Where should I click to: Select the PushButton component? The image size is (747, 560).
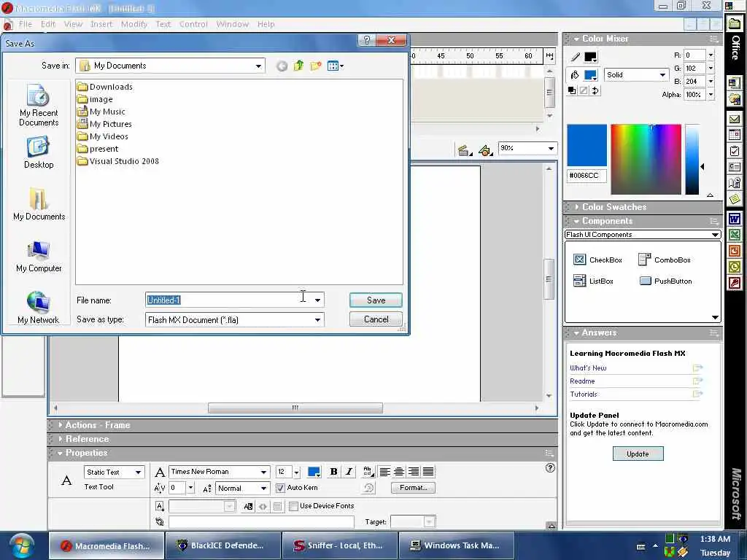point(665,281)
